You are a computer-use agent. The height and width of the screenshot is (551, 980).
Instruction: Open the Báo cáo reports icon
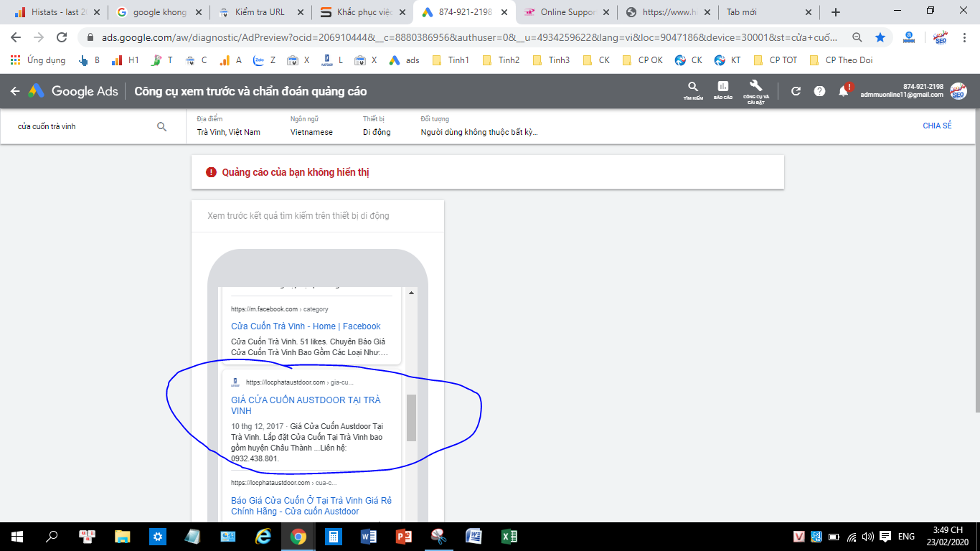[723, 90]
